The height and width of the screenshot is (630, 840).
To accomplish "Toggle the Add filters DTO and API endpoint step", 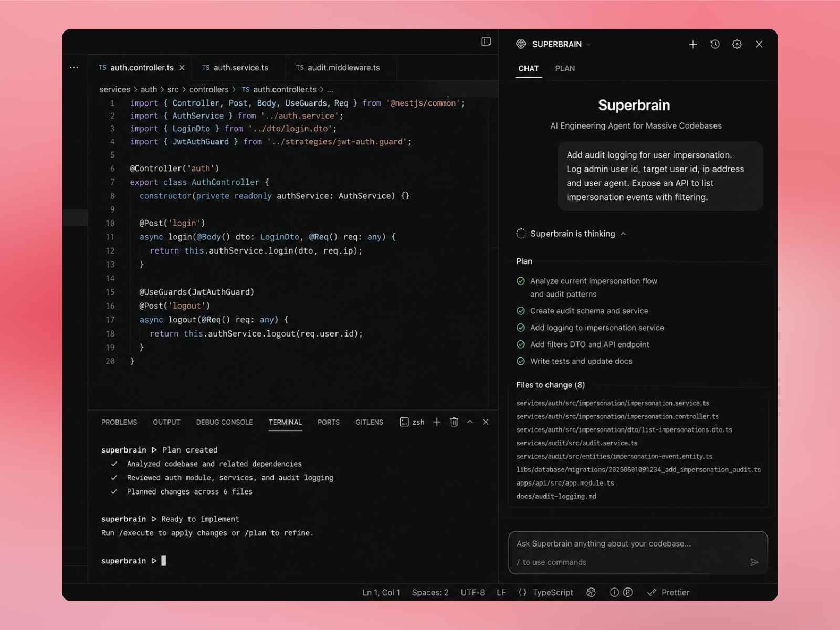I will 521,344.
